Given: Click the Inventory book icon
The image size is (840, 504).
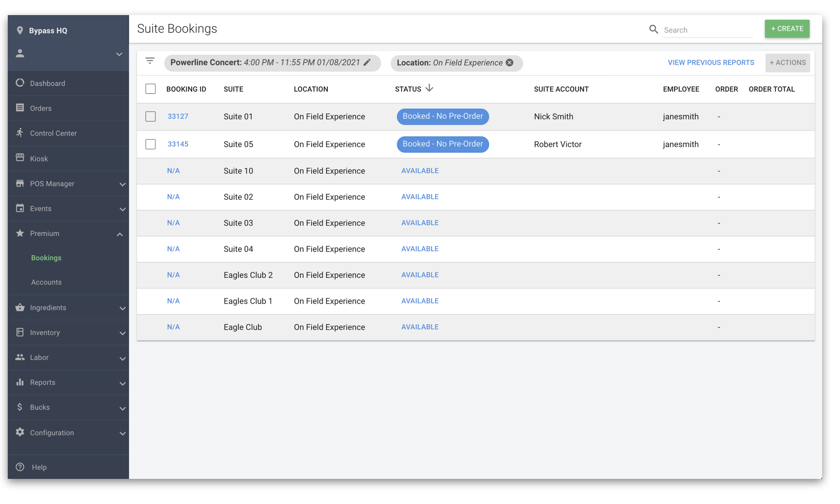Looking at the screenshot, I should tap(20, 332).
